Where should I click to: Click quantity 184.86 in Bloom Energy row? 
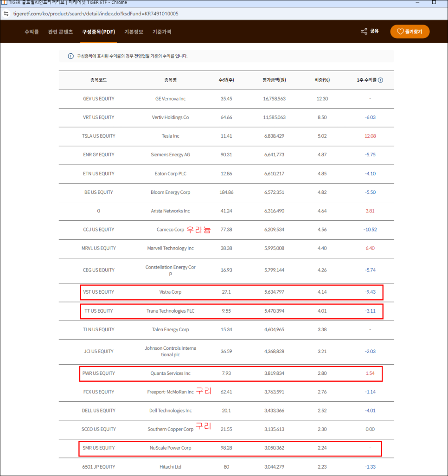click(x=226, y=193)
